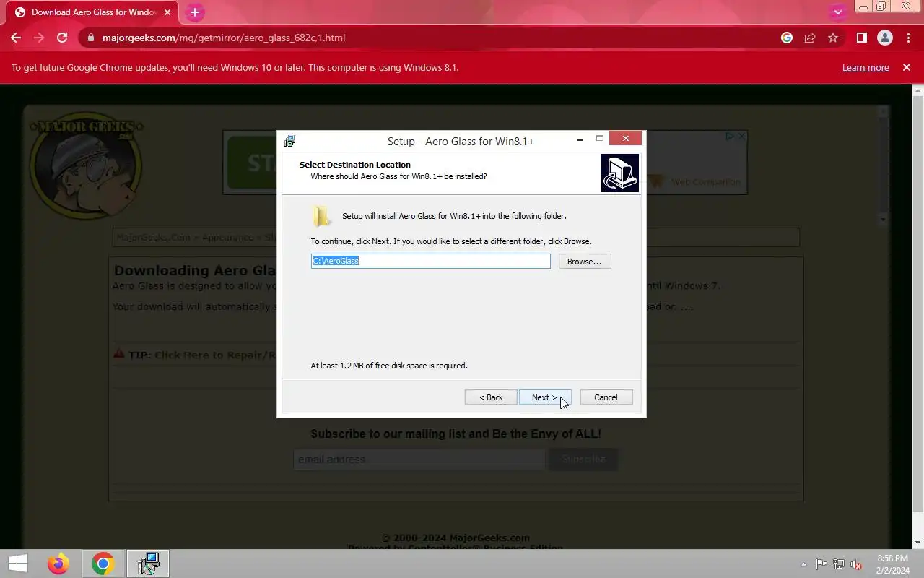924x578 pixels.
Task: Click Next in the Aero Glass setup
Action: [x=545, y=397]
